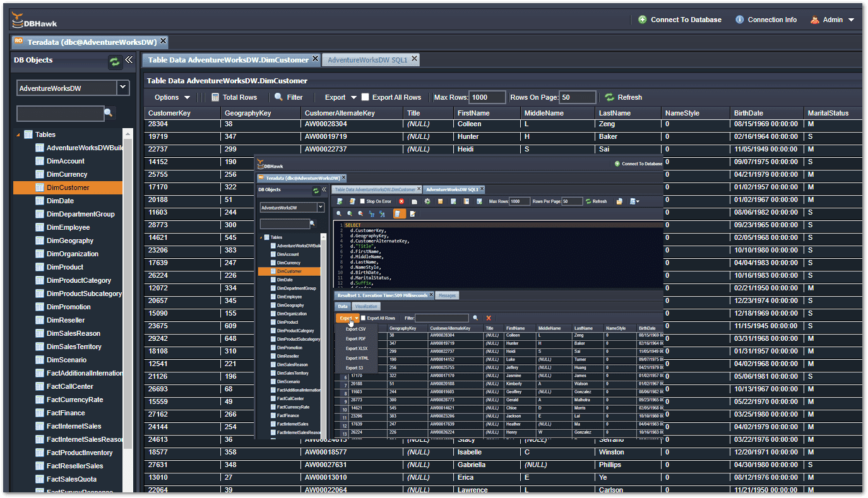Click the Filter magnifier icon in main toolbar
This screenshot has width=868, height=498.
coord(278,97)
